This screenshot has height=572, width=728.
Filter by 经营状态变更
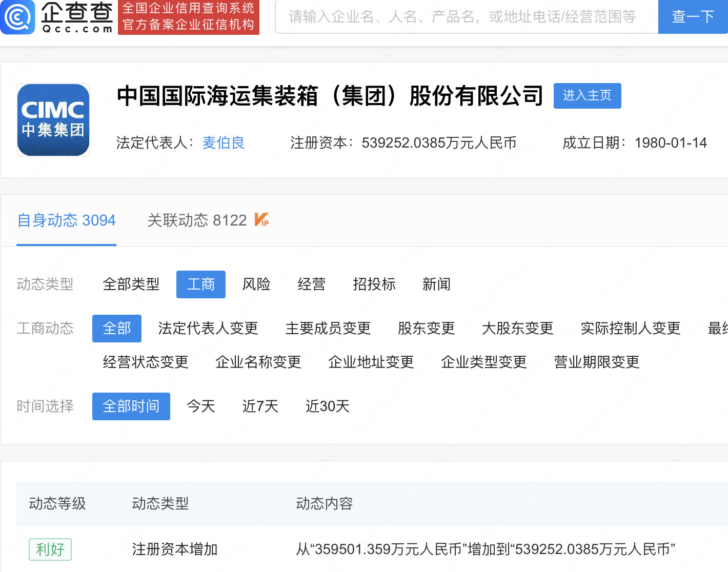point(146,362)
